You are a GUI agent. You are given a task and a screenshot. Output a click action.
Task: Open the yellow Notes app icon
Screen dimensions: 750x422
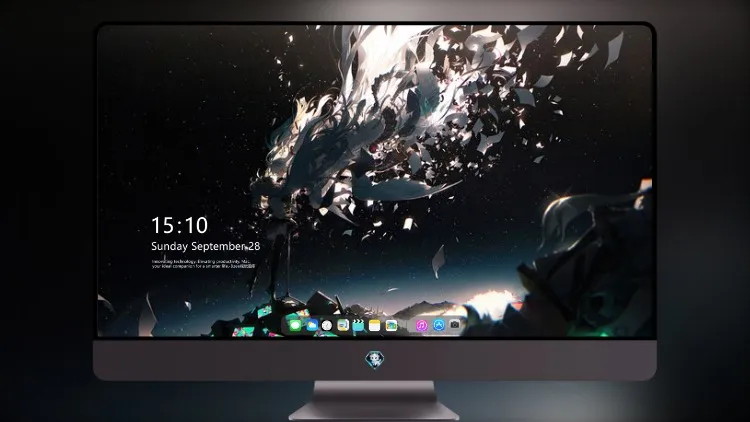[x=375, y=325]
